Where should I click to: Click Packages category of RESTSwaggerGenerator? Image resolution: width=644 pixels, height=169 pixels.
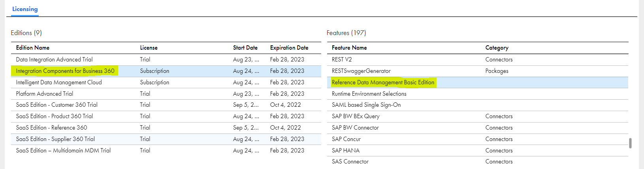pyautogui.click(x=497, y=71)
